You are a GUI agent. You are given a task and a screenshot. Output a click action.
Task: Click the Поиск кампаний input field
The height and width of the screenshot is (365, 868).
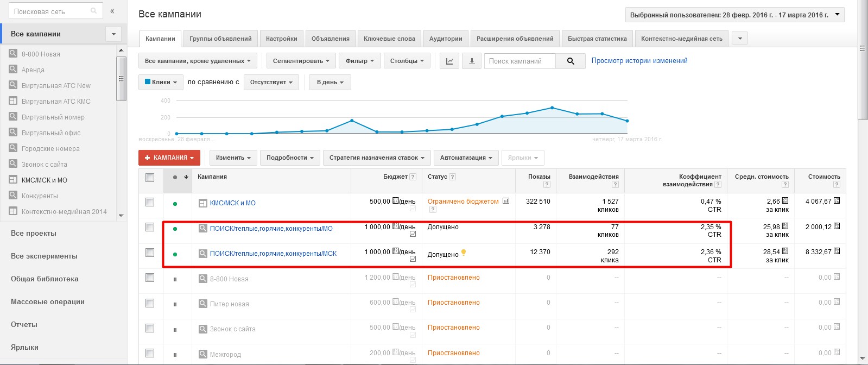point(520,61)
